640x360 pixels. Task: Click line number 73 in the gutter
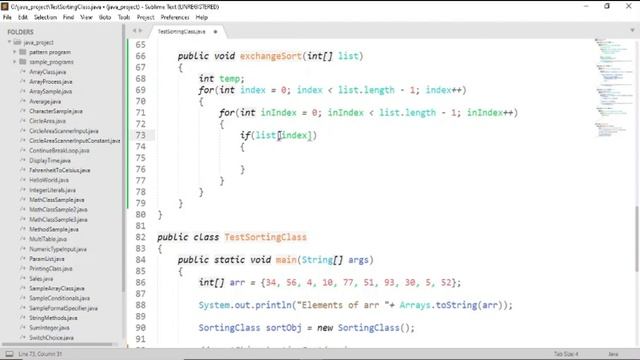140,135
